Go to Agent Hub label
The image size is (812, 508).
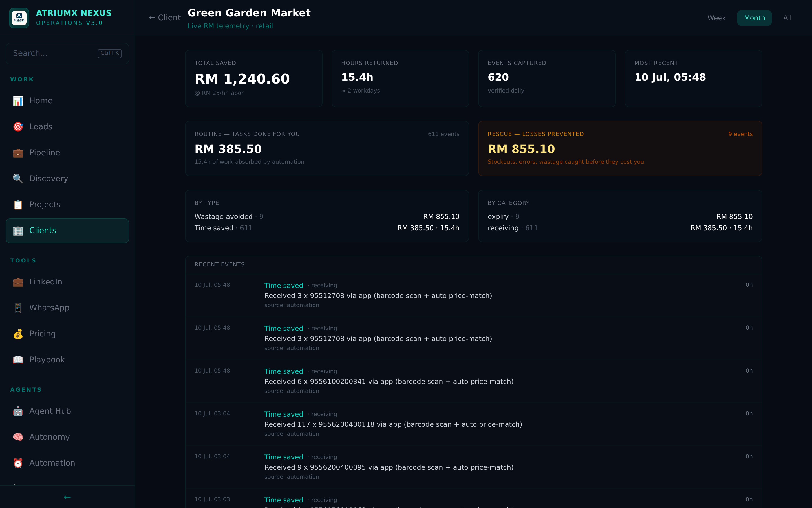[x=50, y=411]
